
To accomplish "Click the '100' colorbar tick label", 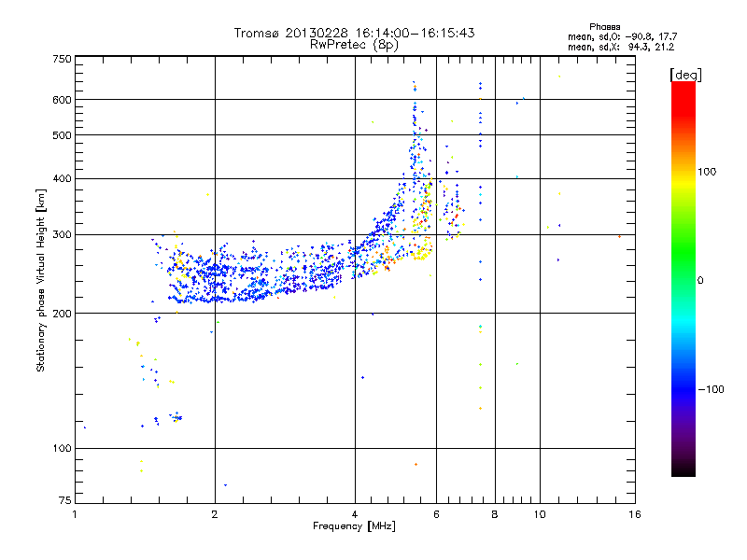I will click(x=707, y=172).
